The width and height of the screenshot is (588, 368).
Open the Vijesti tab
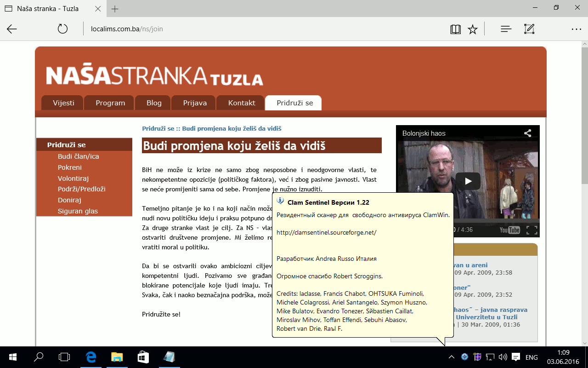(x=63, y=103)
